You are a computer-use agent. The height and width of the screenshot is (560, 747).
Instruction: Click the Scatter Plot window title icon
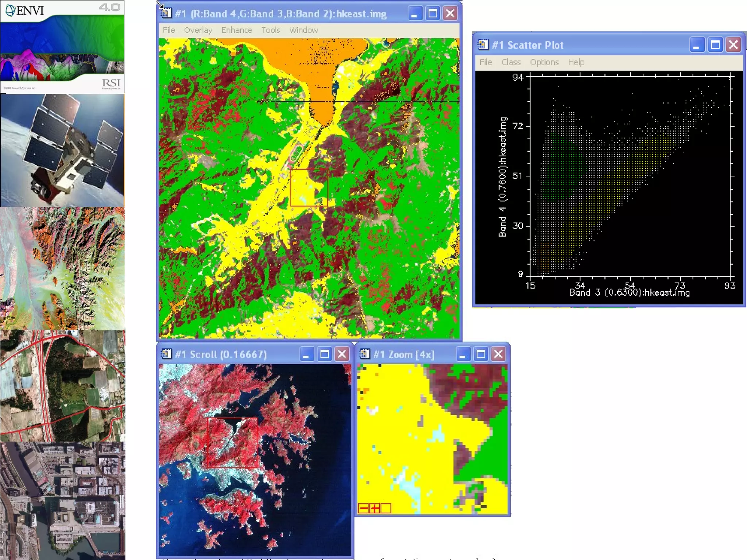point(483,45)
